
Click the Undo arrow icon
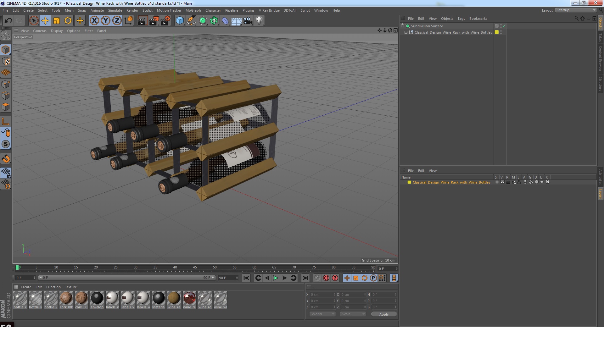click(8, 21)
